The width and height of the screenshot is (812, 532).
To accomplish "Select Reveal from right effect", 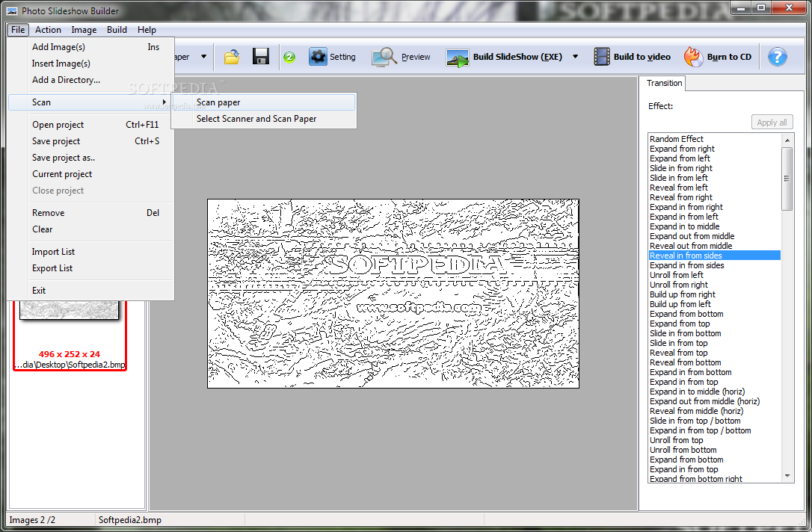I will coord(715,197).
